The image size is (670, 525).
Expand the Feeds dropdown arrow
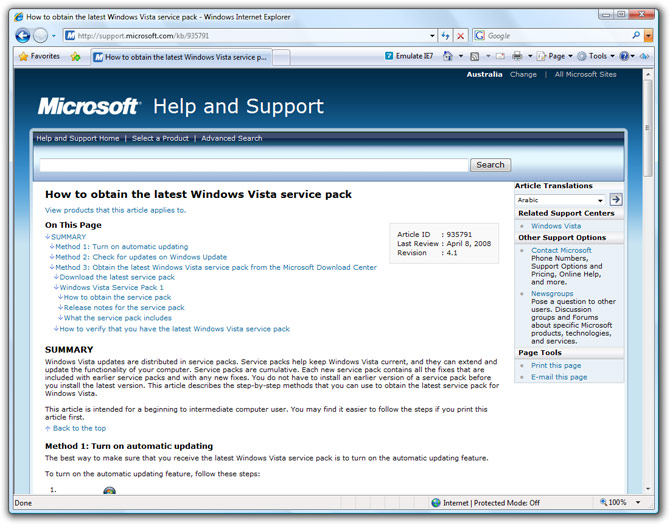tap(488, 56)
